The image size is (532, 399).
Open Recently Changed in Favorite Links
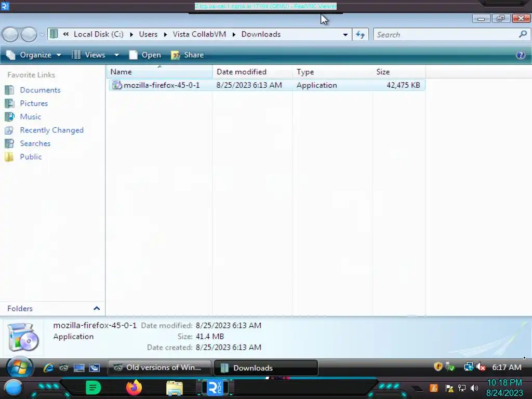pos(51,130)
